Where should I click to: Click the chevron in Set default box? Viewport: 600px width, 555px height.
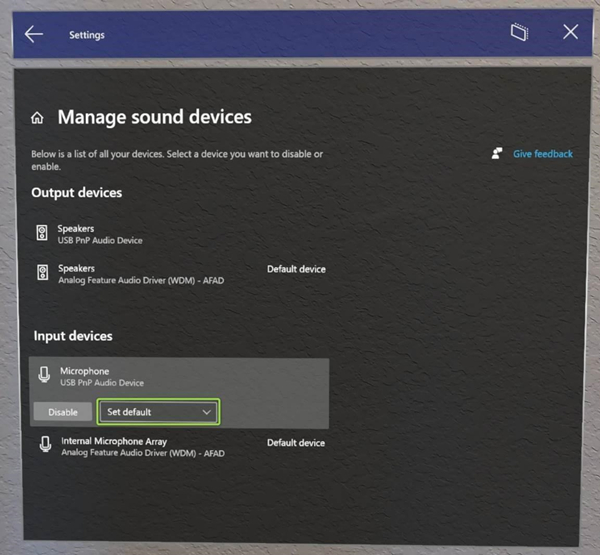point(207,412)
